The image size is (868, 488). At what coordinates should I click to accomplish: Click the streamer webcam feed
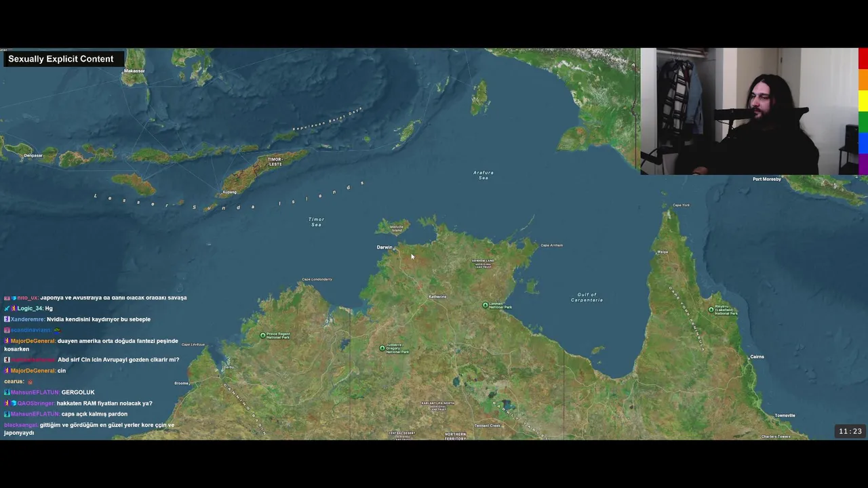pyautogui.click(x=749, y=111)
